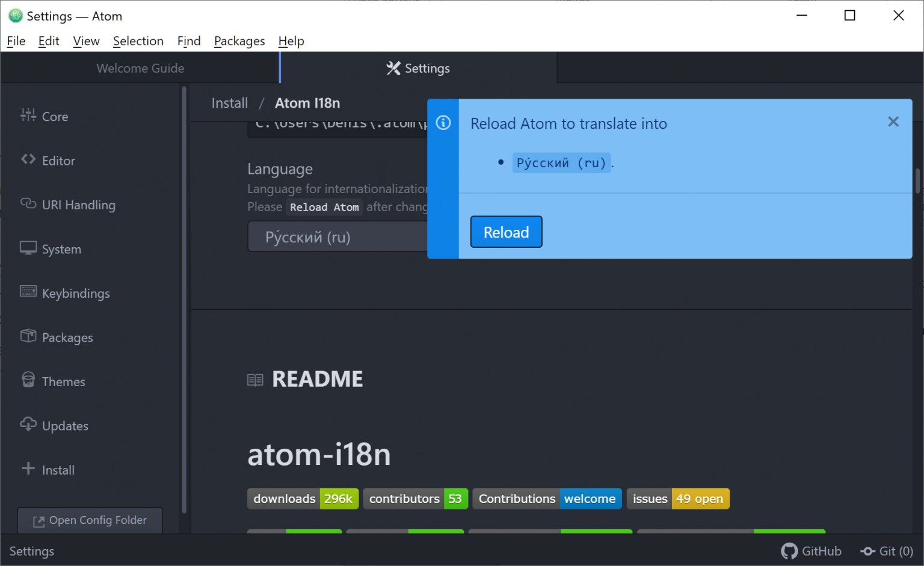Image resolution: width=924 pixels, height=566 pixels.
Task: Click the System monitor icon
Action: (x=28, y=248)
